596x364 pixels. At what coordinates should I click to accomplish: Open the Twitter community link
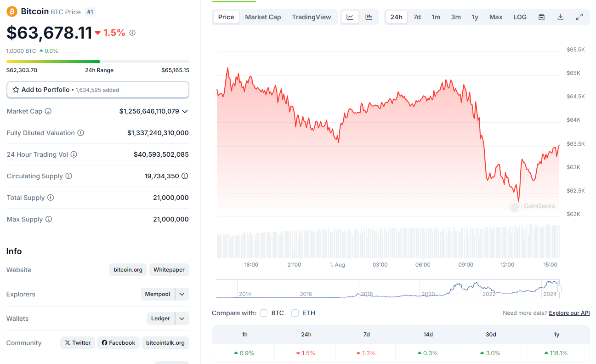78,343
